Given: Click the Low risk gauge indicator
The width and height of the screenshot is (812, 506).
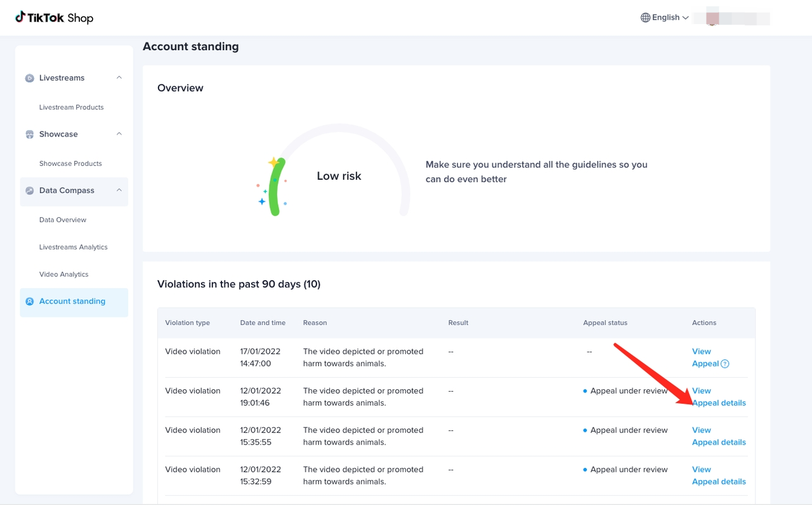Looking at the screenshot, I should 339,176.
